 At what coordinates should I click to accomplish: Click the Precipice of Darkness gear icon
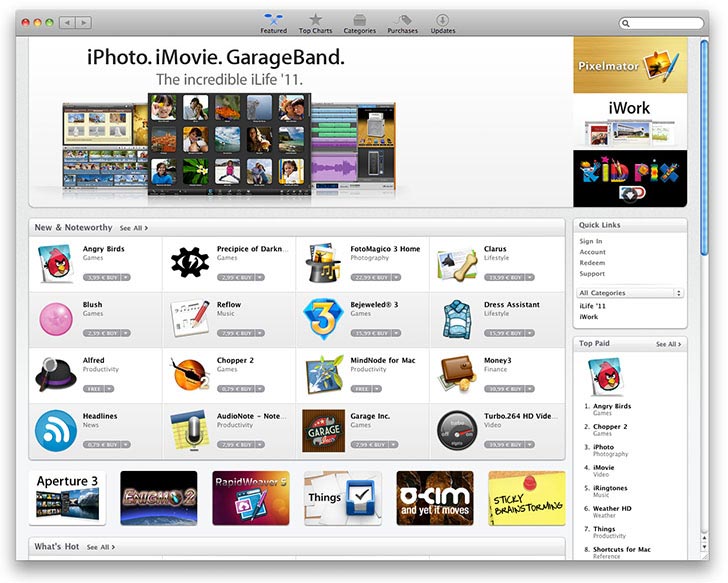pyautogui.click(x=190, y=262)
